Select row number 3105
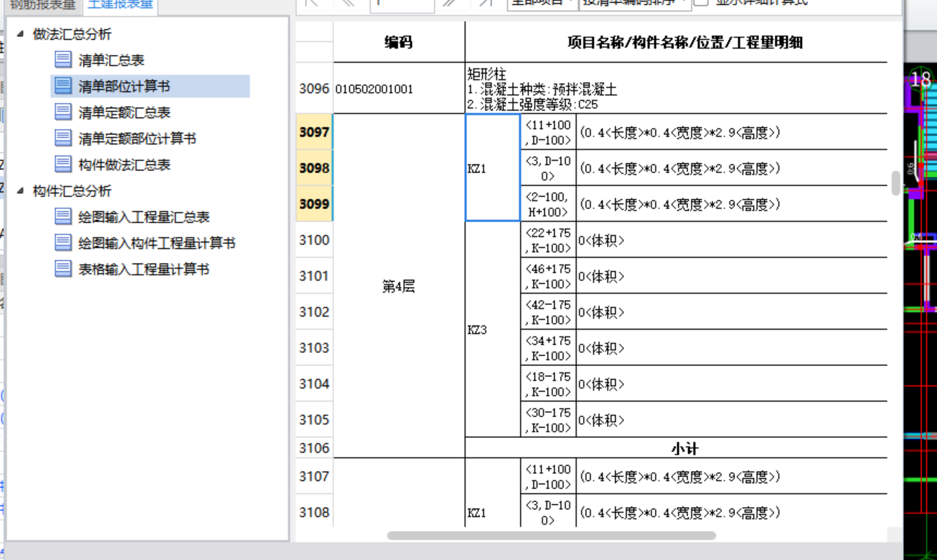Image resolution: width=937 pixels, height=560 pixels. pos(315,420)
